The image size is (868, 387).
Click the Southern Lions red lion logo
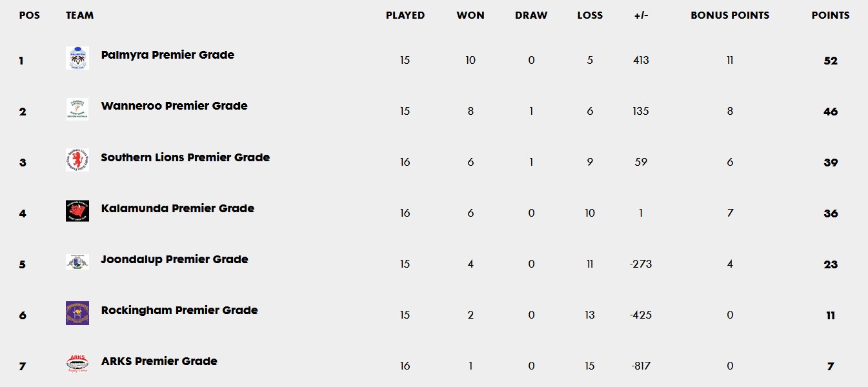tap(77, 160)
